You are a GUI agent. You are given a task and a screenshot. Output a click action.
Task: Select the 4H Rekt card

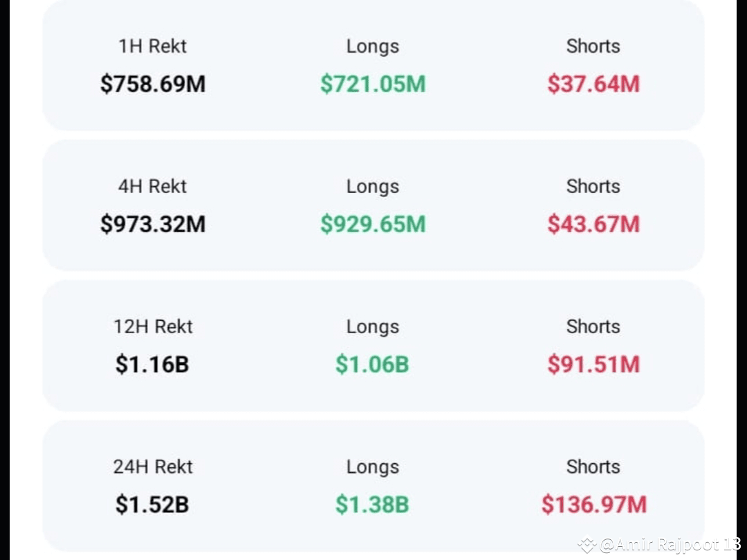[373, 205]
